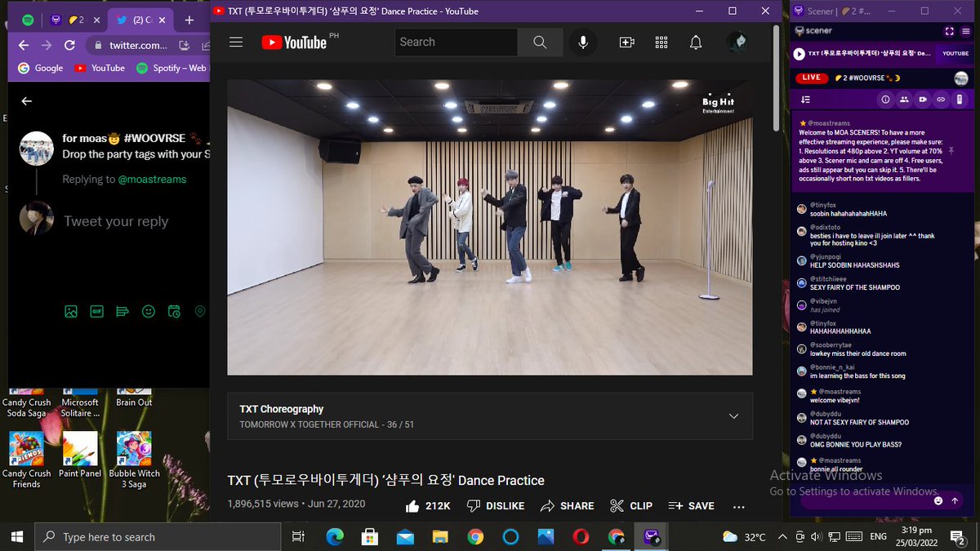Image resolution: width=980 pixels, height=551 pixels.
Task: Unpin the pinned welcome message
Action: click(x=951, y=152)
